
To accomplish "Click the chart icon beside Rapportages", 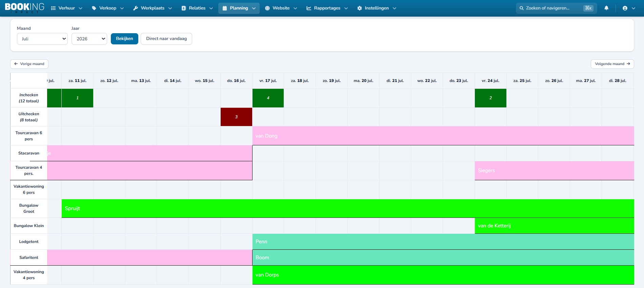I will tap(309, 8).
